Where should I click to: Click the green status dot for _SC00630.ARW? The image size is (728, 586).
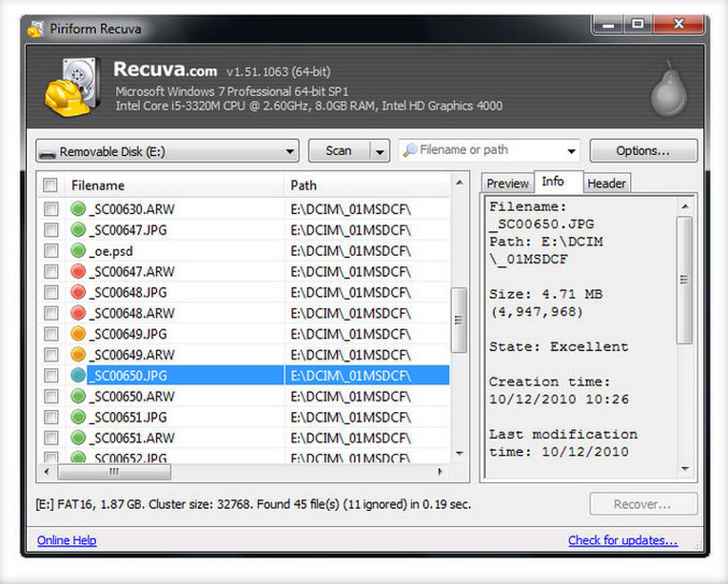coord(78,208)
